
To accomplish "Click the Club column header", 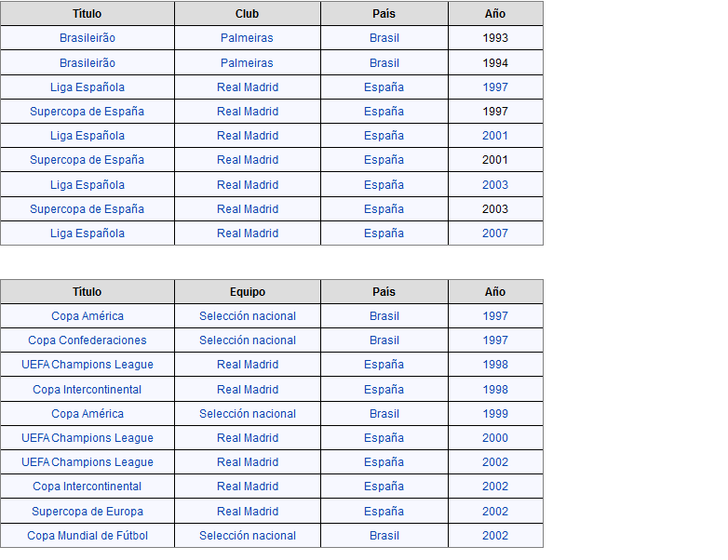I will pyautogui.click(x=248, y=14).
